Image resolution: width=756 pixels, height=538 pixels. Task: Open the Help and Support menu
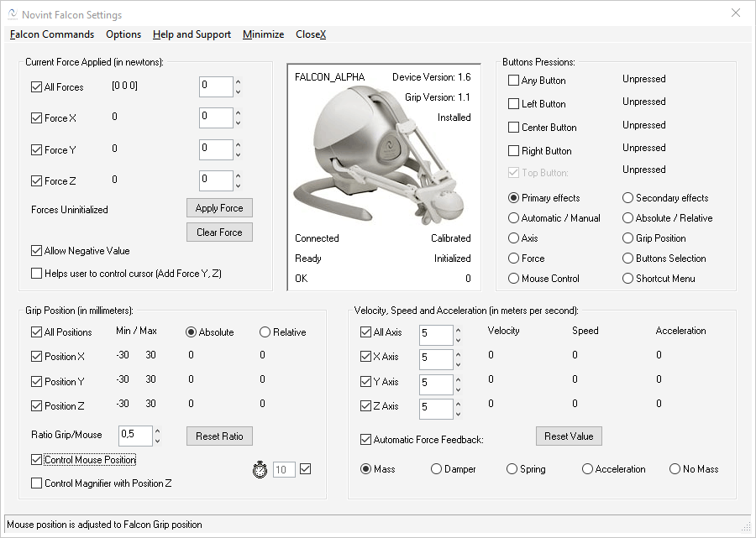191,34
